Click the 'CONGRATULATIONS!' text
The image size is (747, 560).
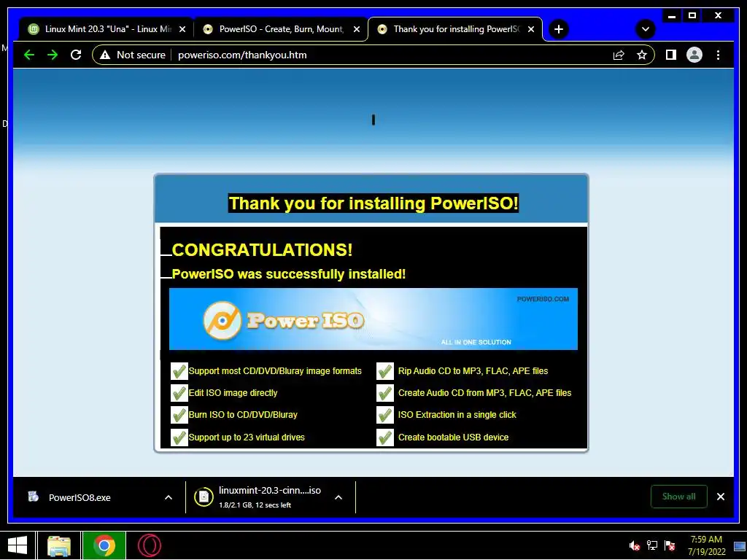[262, 250]
